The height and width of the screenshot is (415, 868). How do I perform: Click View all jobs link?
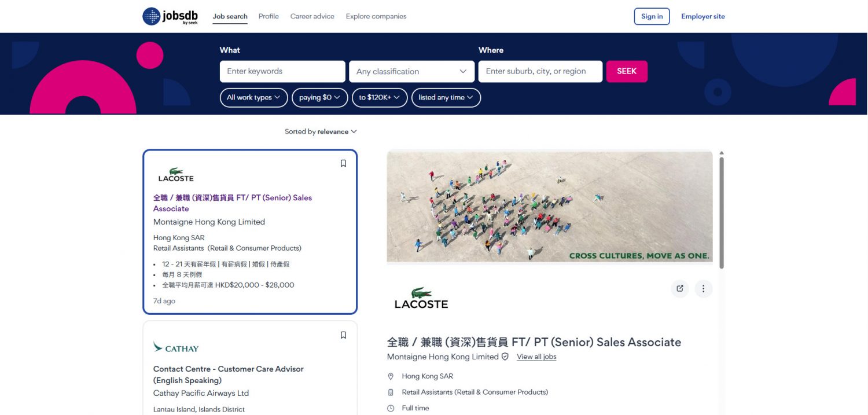(536, 357)
